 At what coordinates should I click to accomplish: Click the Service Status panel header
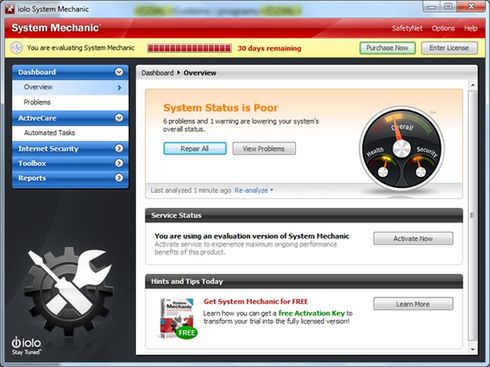[304, 215]
